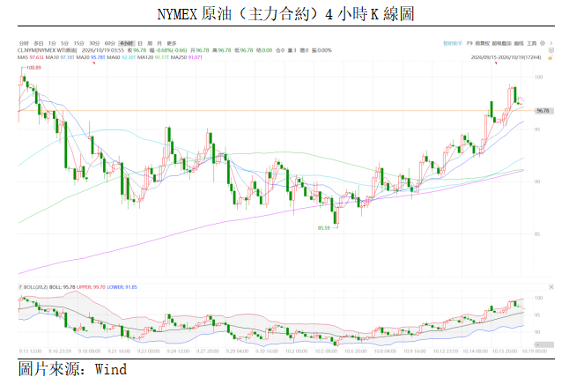Click the 10.19 00:00 time axis label
This screenshot has height=392, width=569.
coord(534,351)
